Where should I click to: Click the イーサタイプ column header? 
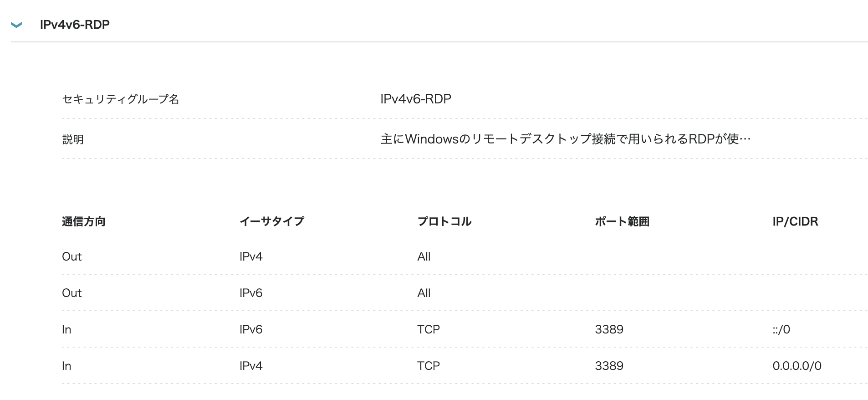(272, 221)
